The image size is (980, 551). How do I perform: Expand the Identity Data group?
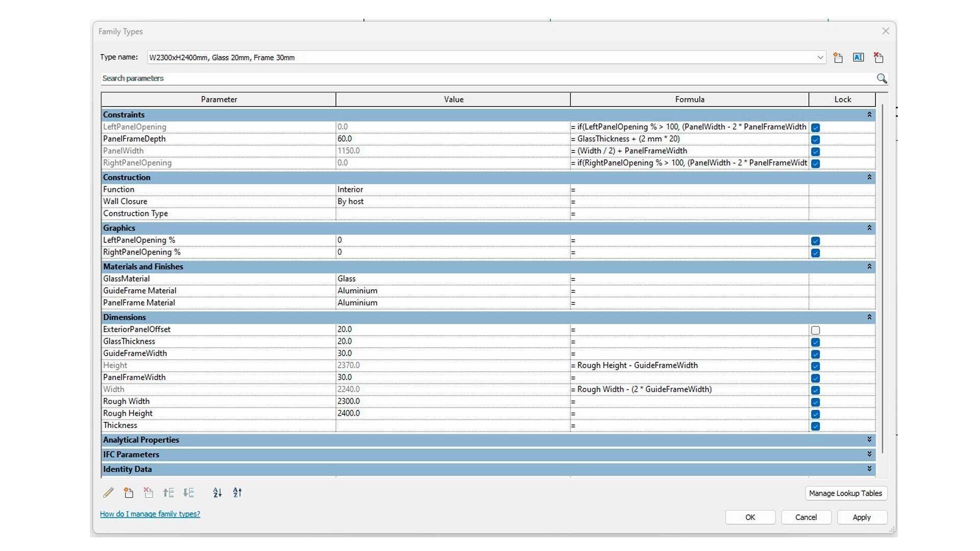869,469
